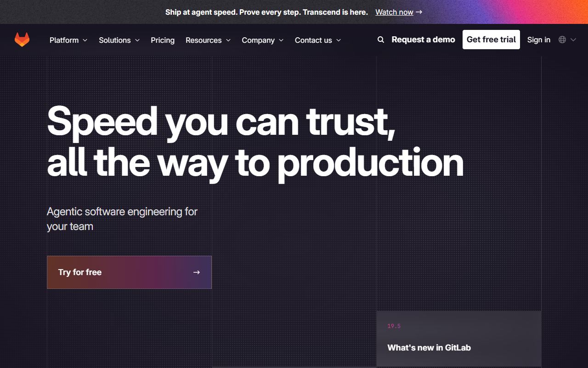588x368 pixels.
Task: Expand the Resources menu chevron
Action: click(228, 40)
